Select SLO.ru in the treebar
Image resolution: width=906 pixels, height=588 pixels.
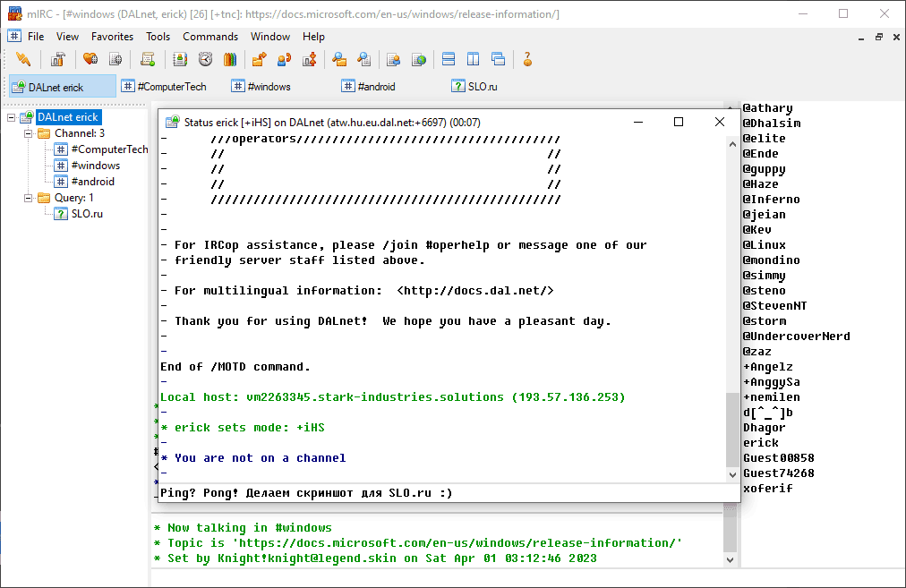click(87, 214)
